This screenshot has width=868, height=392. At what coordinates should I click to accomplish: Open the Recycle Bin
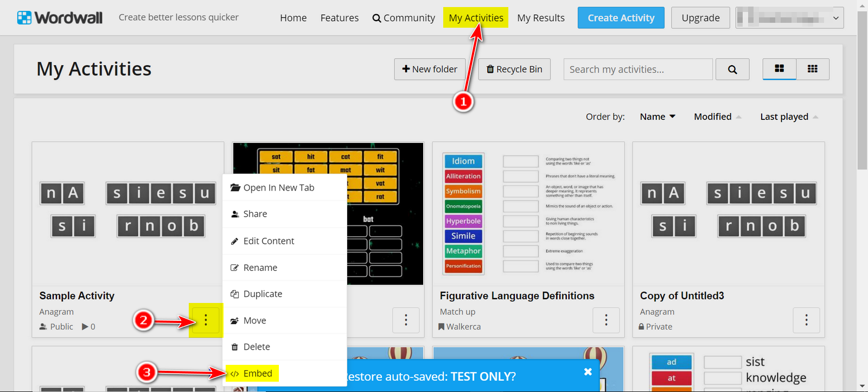coord(514,69)
